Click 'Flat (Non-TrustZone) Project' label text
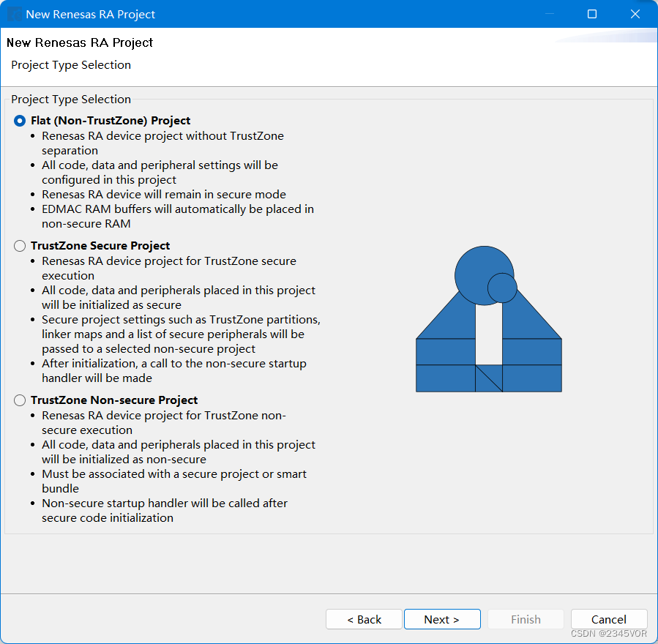 [x=111, y=121]
